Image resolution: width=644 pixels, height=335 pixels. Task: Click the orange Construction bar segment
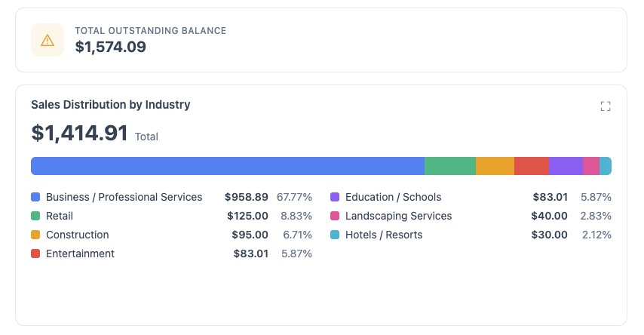(x=495, y=166)
